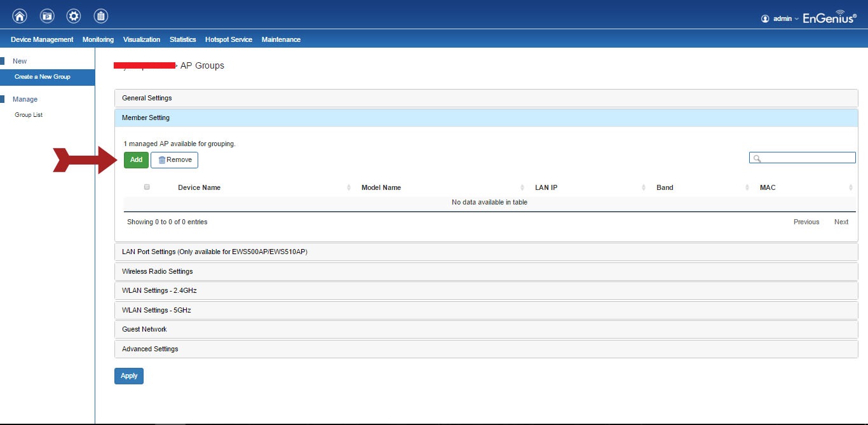Toggle the select-all checkbox in table header
This screenshot has height=425, width=868.
coord(147,187)
